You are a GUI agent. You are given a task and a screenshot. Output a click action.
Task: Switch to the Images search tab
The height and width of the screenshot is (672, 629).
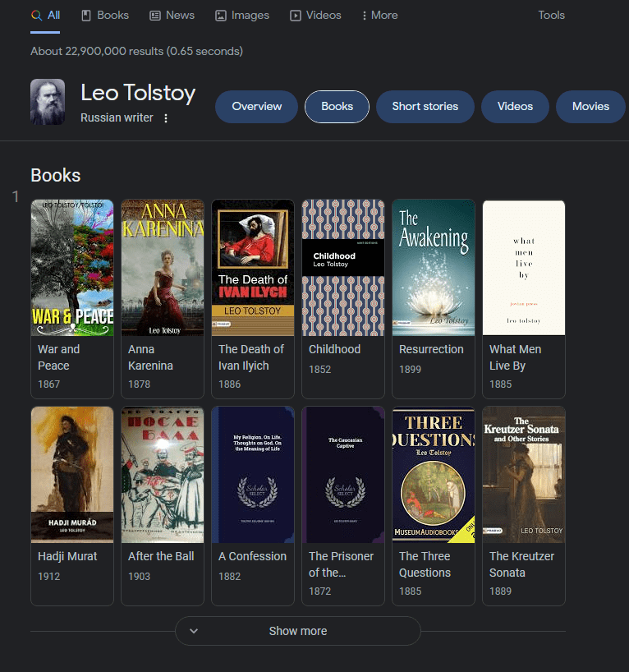(x=242, y=16)
